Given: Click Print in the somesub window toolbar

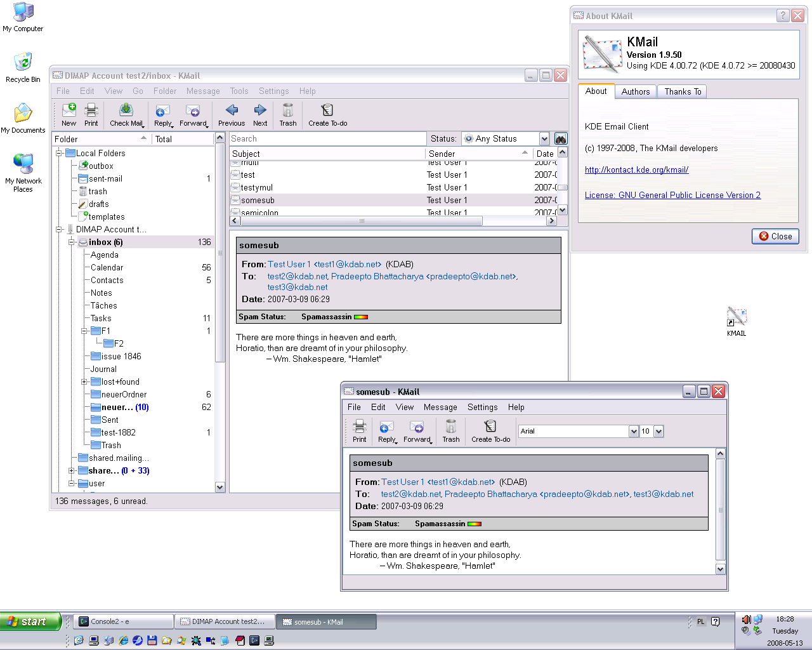Looking at the screenshot, I should [x=360, y=431].
